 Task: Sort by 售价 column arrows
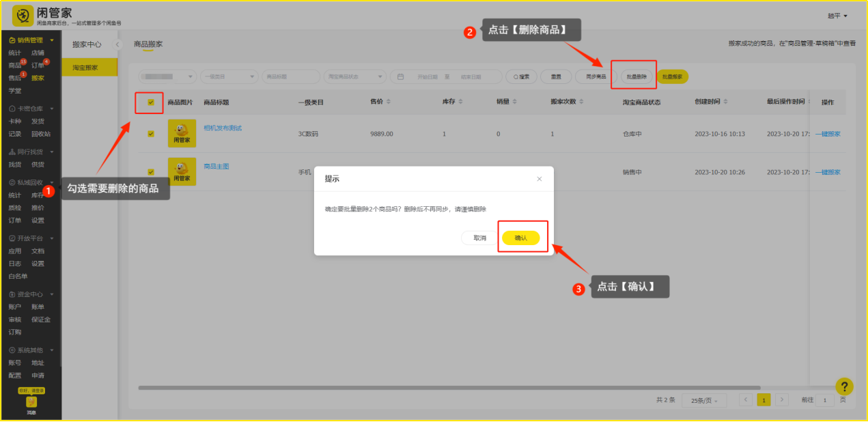pyautogui.click(x=389, y=102)
